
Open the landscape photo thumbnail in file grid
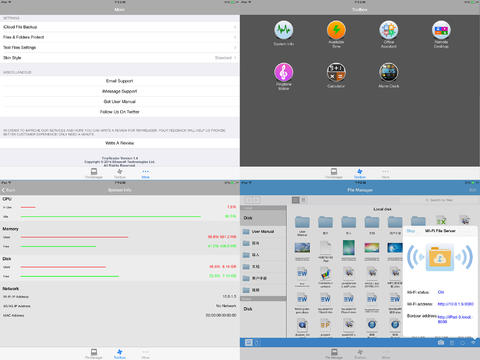[x=302, y=248]
